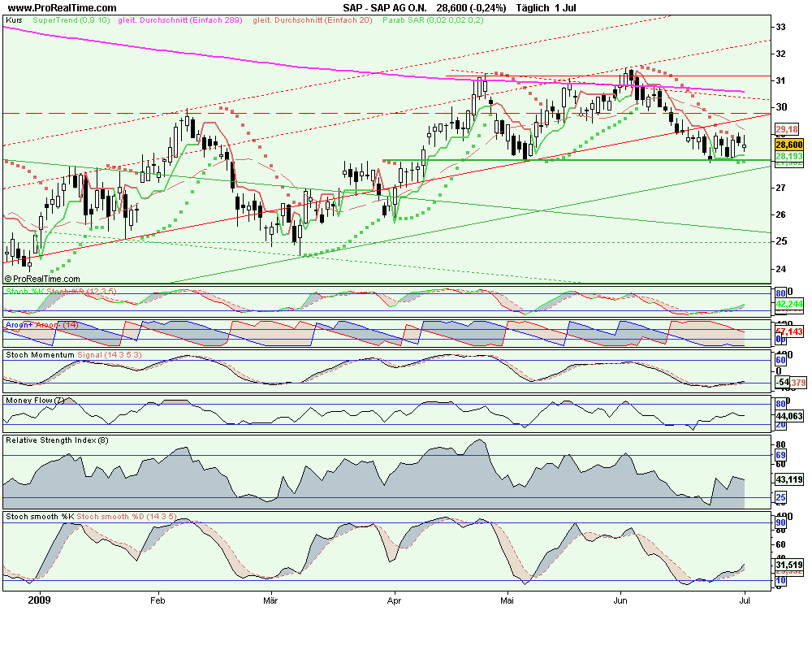The height and width of the screenshot is (650, 812).
Task: Click the '31,519' Stoch smooth value
Action: [789, 565]
